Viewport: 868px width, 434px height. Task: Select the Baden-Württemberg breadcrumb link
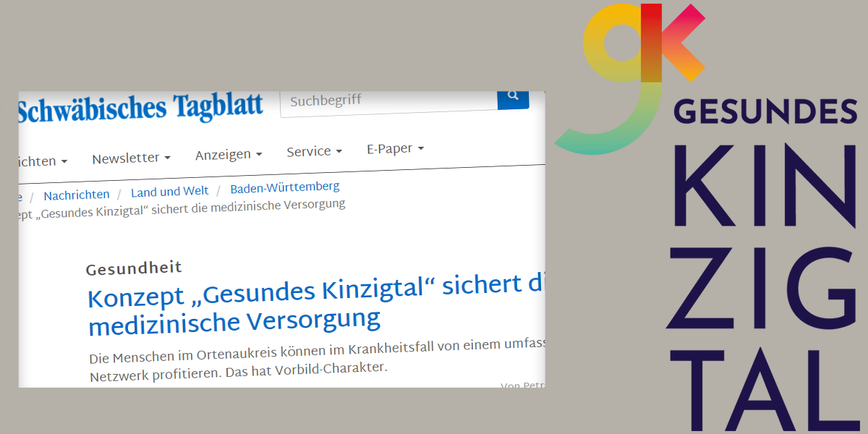tap(284, 187)
